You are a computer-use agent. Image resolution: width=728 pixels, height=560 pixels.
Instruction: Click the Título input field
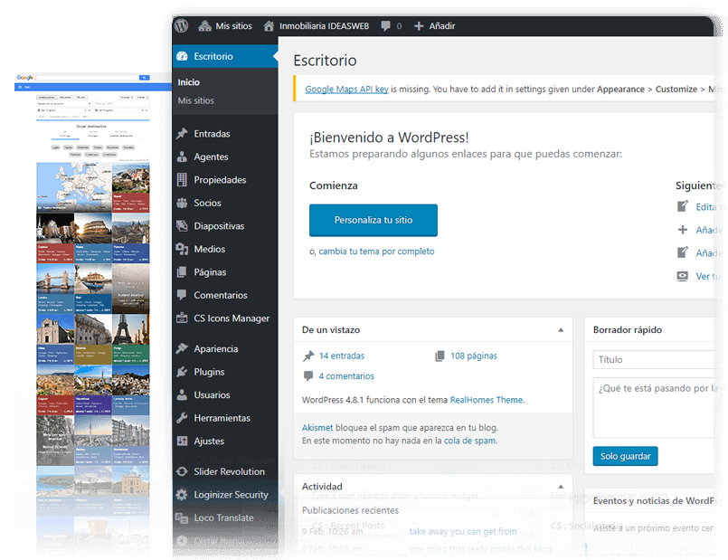653,359
